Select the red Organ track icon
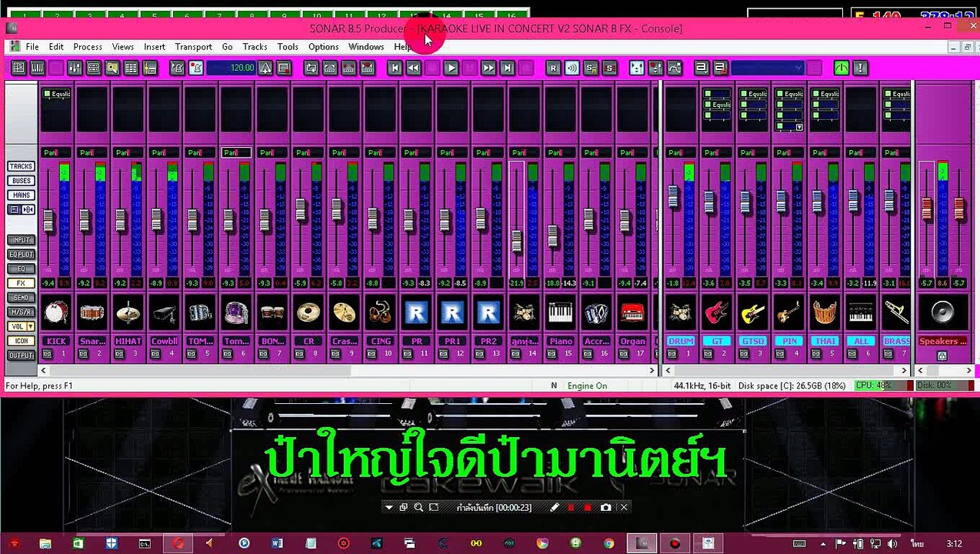 tap(632, 312)
